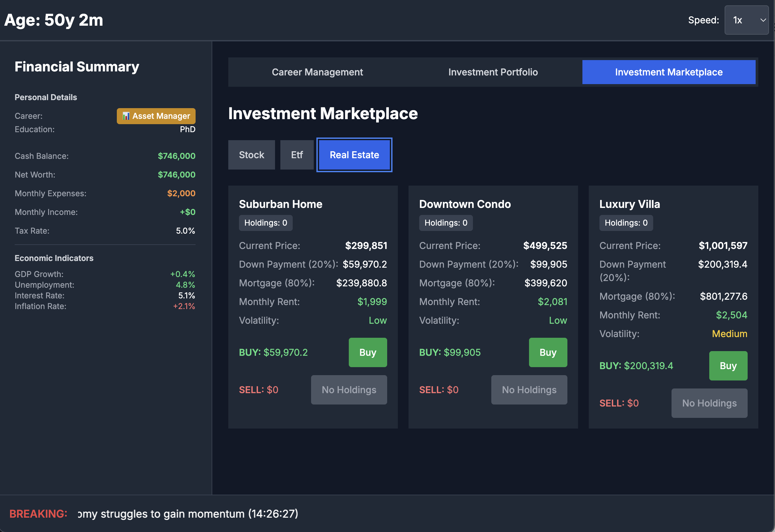Open the Investment Portfolio tab
Viewport: 775px width, 532px height.
[x=493, y=72]
